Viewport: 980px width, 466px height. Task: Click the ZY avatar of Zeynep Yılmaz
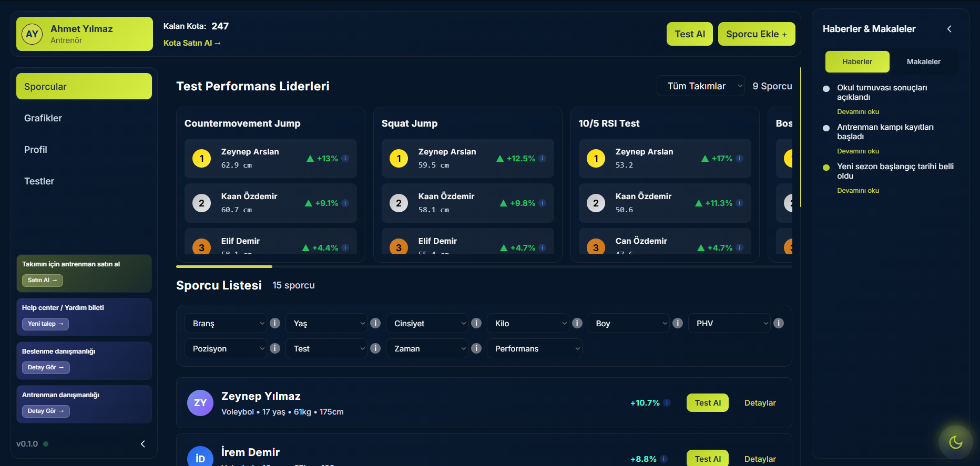click(x=200, y=403)
